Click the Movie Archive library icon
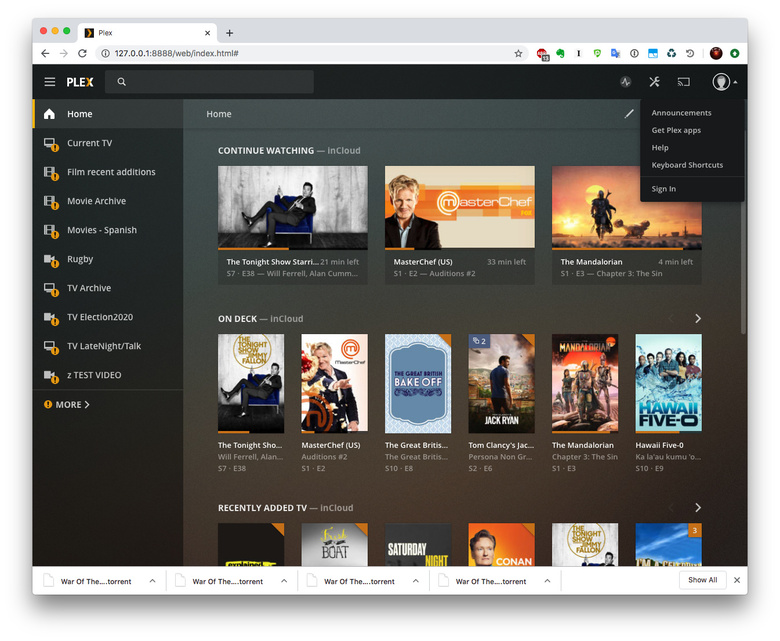This screenshot has height=641, width=780. point(51,202)
